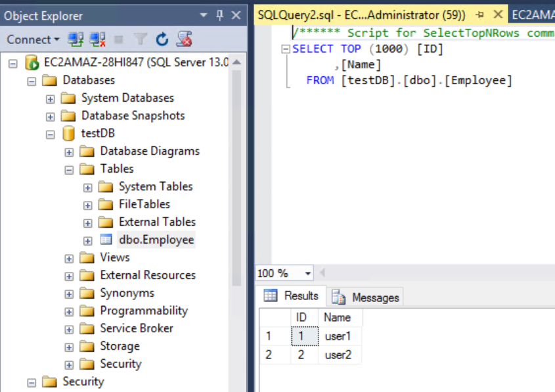555x392 pixels.
Task: Expand the System Tables folder
Action: click(88, 188)
